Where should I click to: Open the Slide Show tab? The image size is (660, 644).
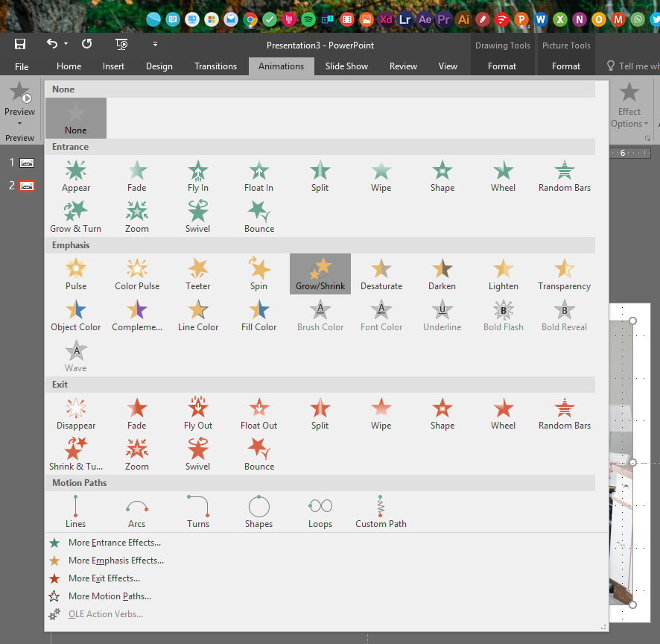pos(346,66)
